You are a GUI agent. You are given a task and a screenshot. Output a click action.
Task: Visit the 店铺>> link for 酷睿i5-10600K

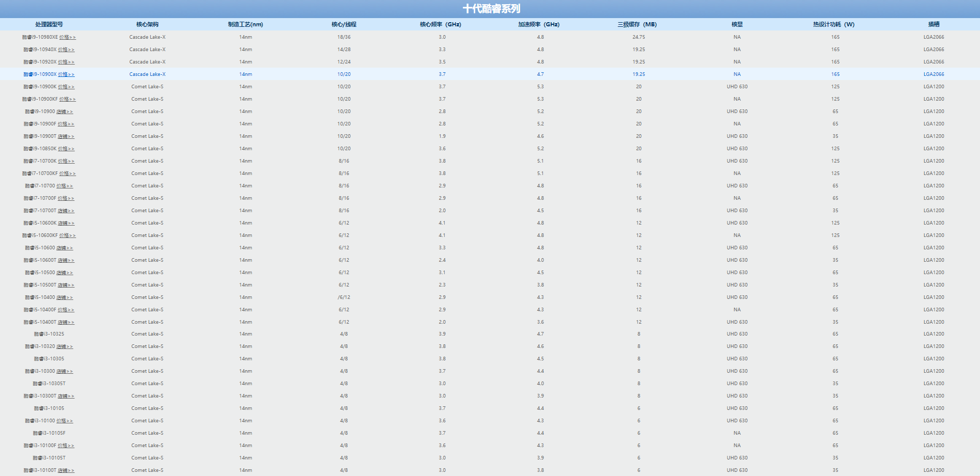coord(66,223)
